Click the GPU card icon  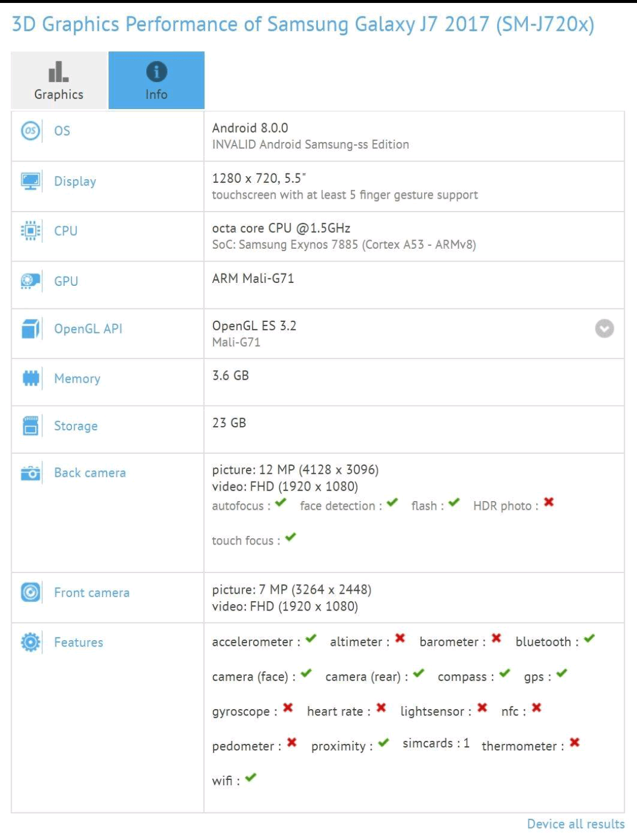pos(31,281)
